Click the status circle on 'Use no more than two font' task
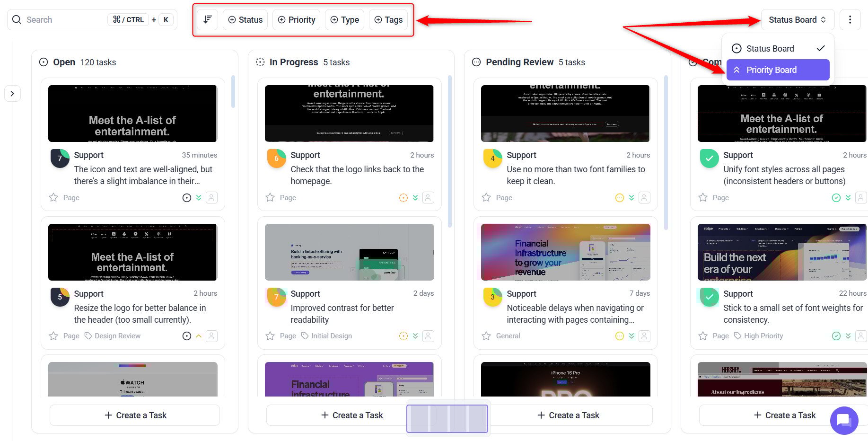This screenshot has width=868, height=441. tap(619, 198)
